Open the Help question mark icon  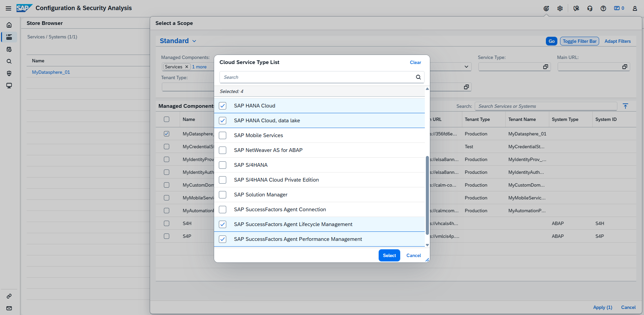click(603, 8)
